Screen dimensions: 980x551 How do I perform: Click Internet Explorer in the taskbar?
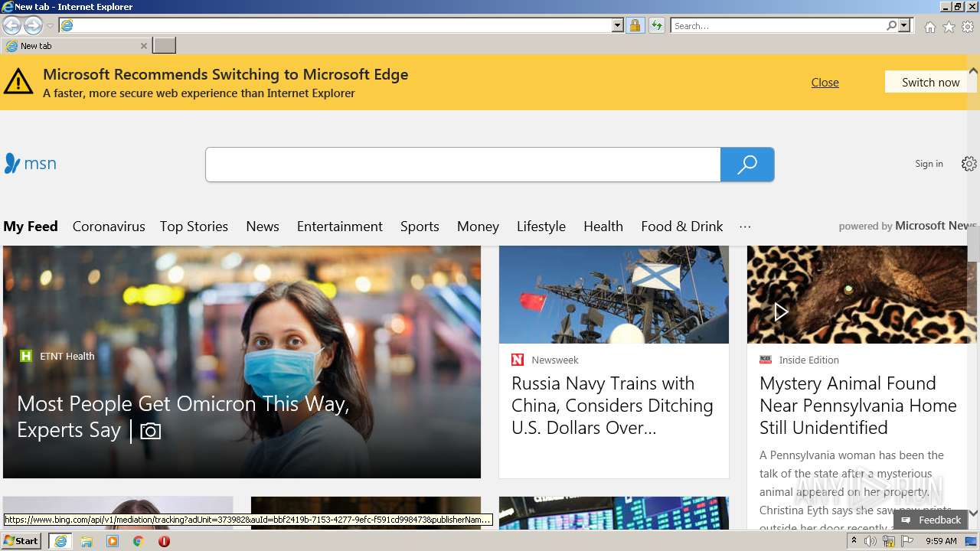pos(60,541)
